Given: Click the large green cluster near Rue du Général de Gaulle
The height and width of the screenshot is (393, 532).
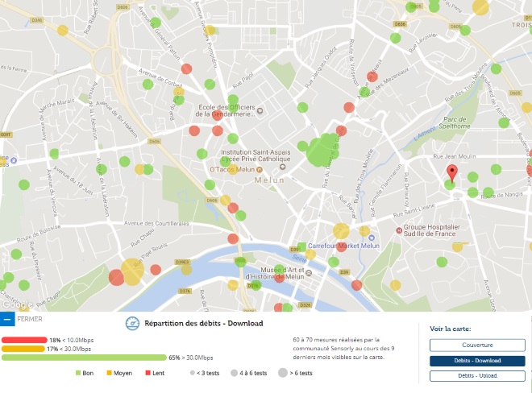Looking at the screenshot, I should [322, 150].
